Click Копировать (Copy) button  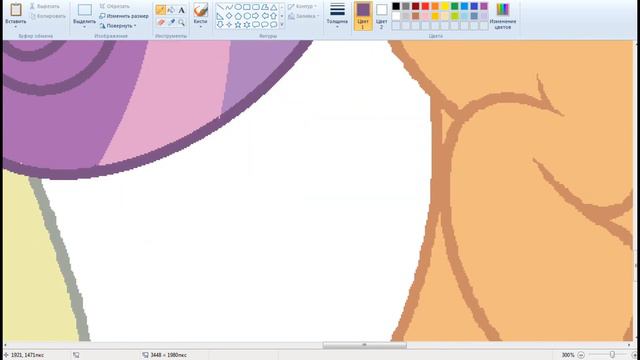[x=48, y=16]
